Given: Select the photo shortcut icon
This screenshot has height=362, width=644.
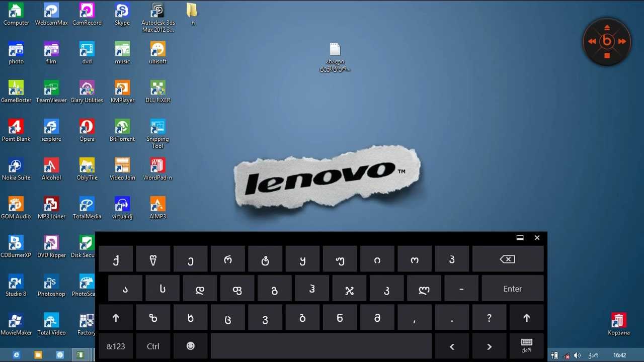Looking at the screenshot, I should [x=16, y=53].
